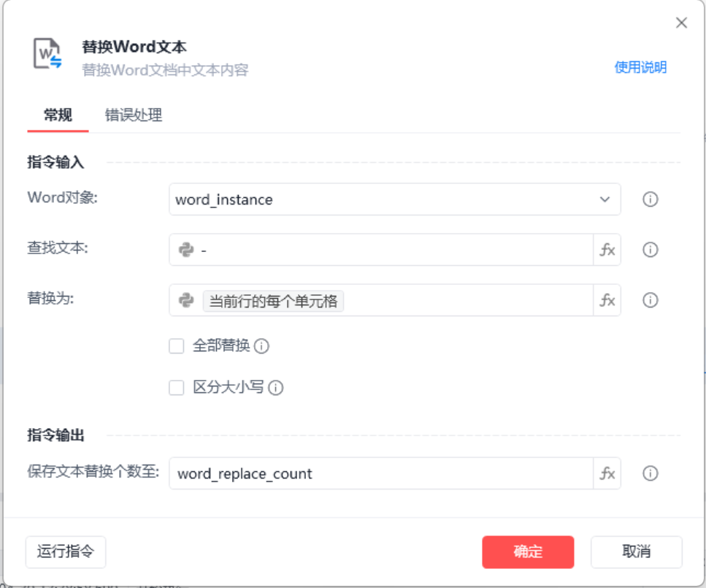The image size is (706, 588).
Task: Switch to the 错误处理 tab
Action: point(133,115)
